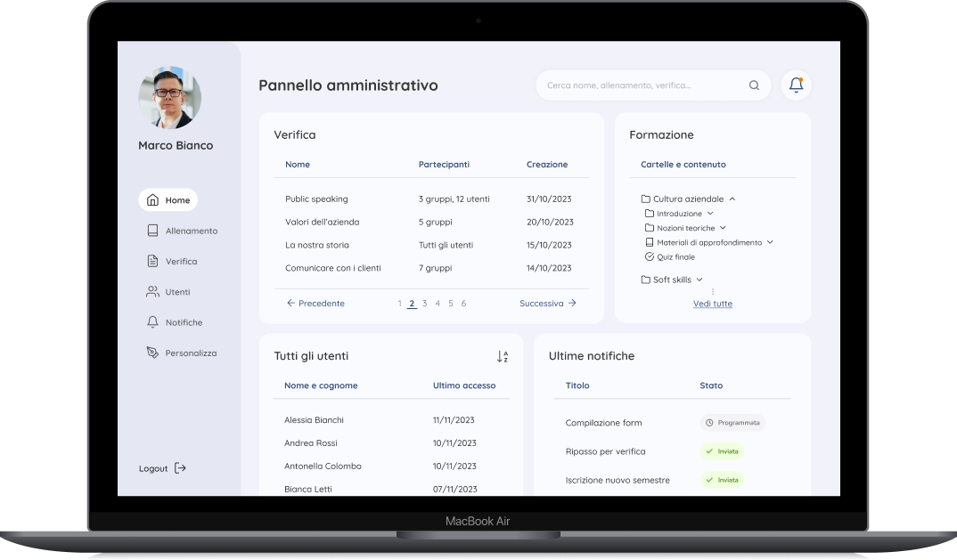
Task: Click Invitata badge for Iscrizione nuovo semestre
Action: (722, 480)
